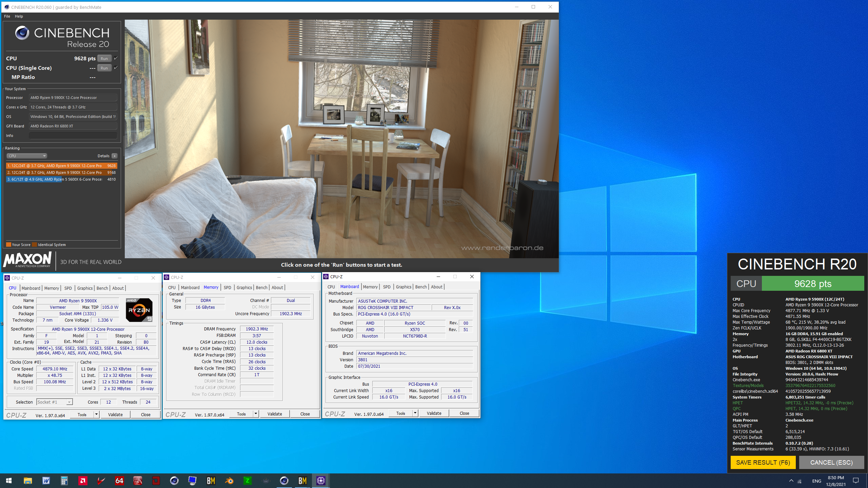
Task: Select CPU tab in CPU-Z Memory window
Action: point(172,287)
